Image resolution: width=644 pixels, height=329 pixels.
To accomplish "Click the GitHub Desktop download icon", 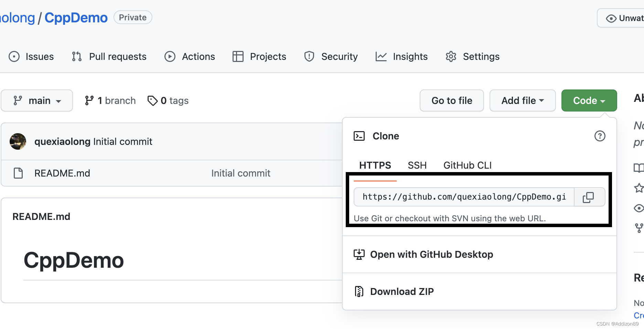I will pos(359,254).
